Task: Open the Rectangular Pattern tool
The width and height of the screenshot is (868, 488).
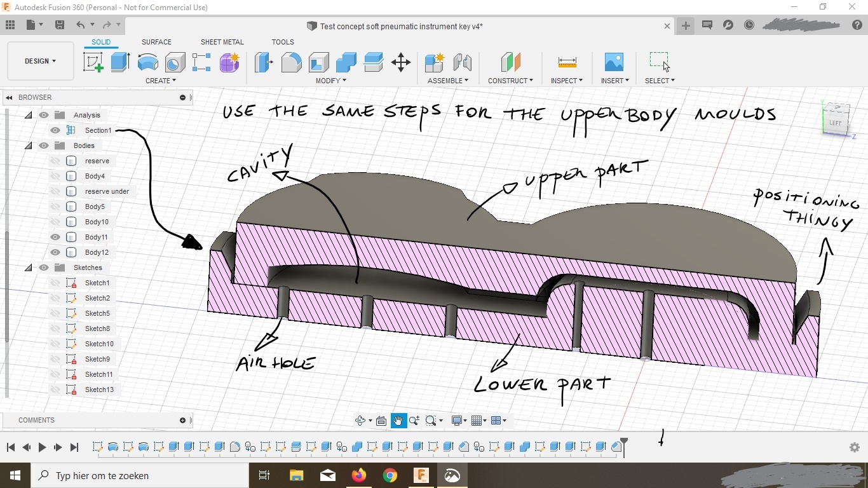Action: click(x=201, y=62)
